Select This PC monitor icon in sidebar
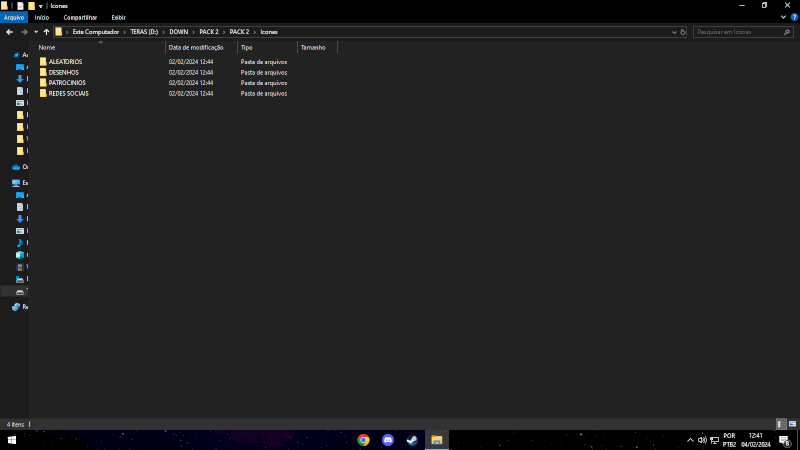 (x=16, y=183)
